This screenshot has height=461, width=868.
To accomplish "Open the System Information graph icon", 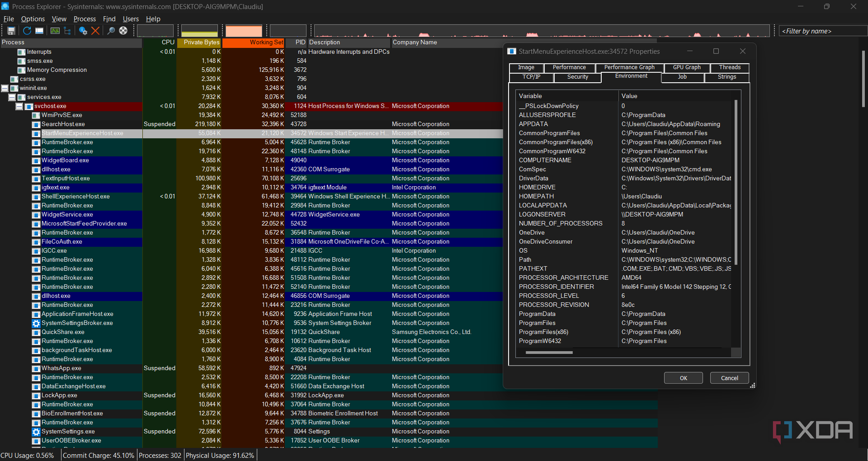I will [55, 31].
